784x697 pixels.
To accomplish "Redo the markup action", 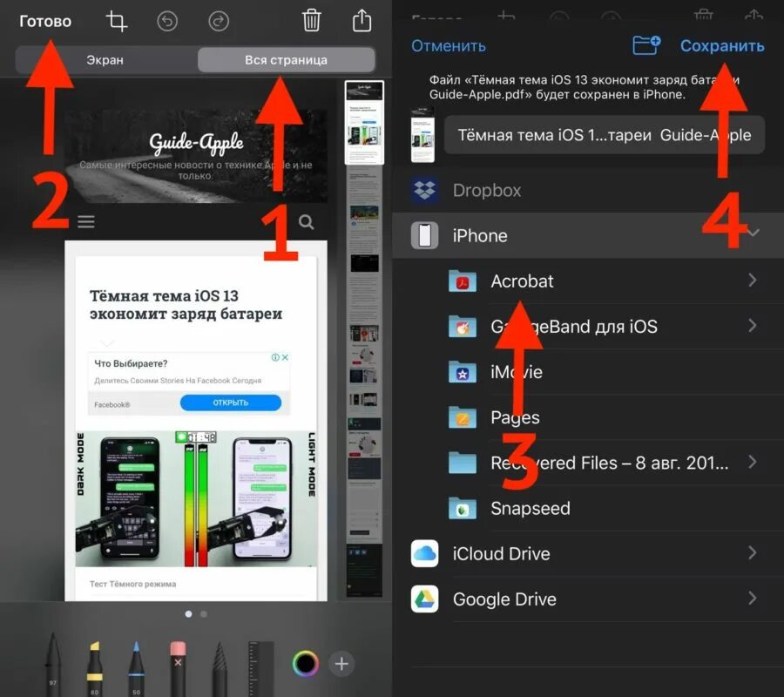I will 219,22.
